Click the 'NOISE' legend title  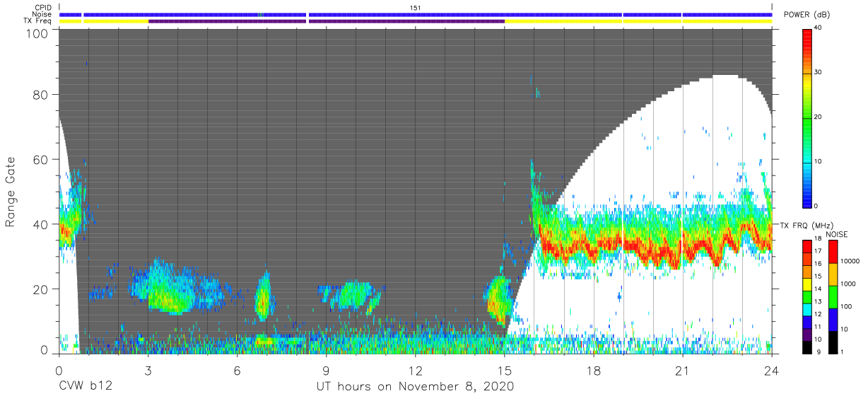point(837,234)
